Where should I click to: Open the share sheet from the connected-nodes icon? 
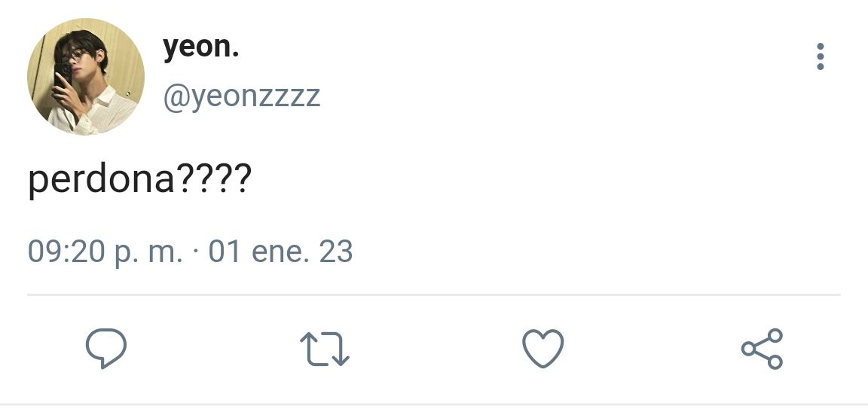click(x=763, y=349)
